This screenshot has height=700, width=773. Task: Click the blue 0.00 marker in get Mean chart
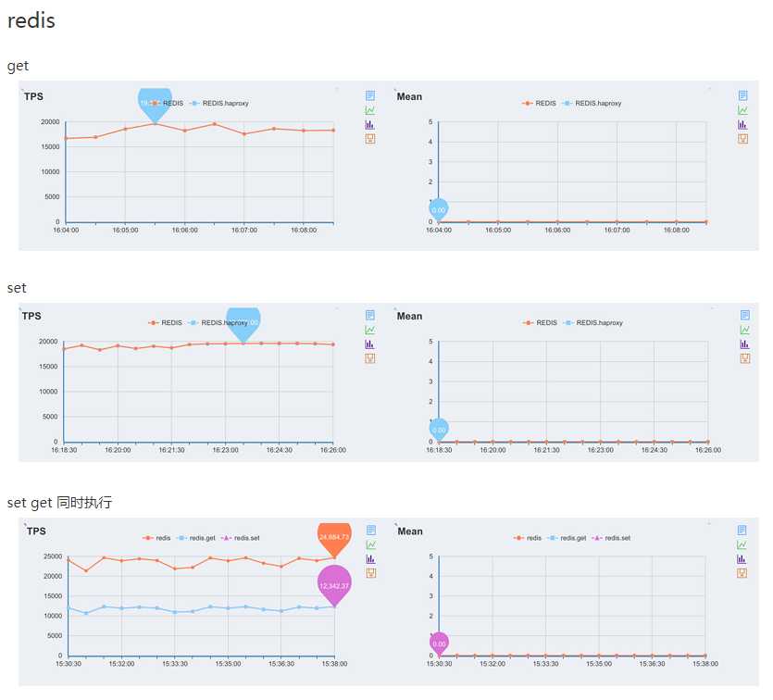[438, 209]
